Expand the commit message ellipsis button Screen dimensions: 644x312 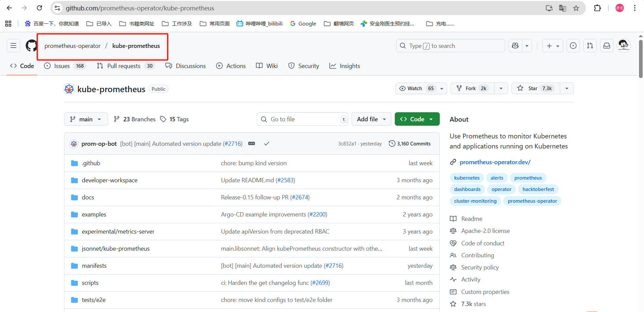(252, 143)
